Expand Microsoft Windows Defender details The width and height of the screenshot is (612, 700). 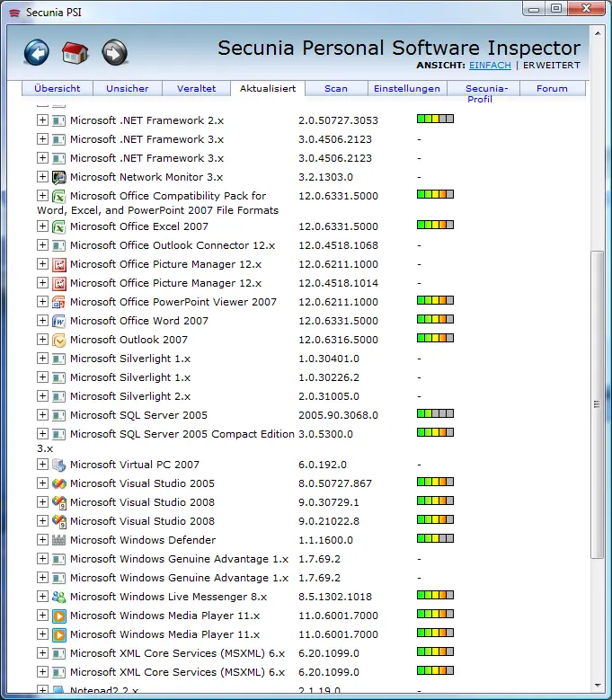pos(42,540)
